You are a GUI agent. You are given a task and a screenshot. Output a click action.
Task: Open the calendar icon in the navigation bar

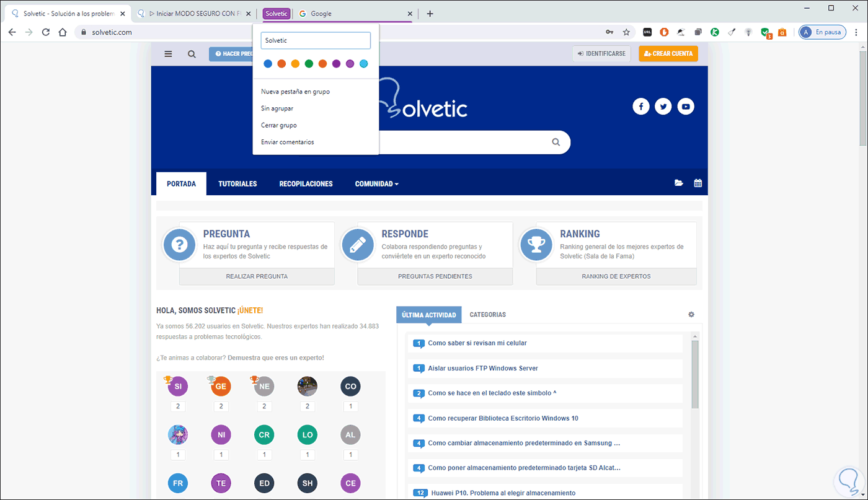tap(697, 183)
